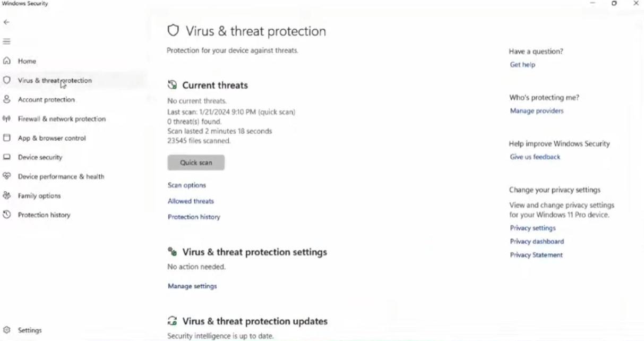The width and height of the screenshot is (644, 341).
Task: Click the Family options people icon
Action: [x=7, y=195]
